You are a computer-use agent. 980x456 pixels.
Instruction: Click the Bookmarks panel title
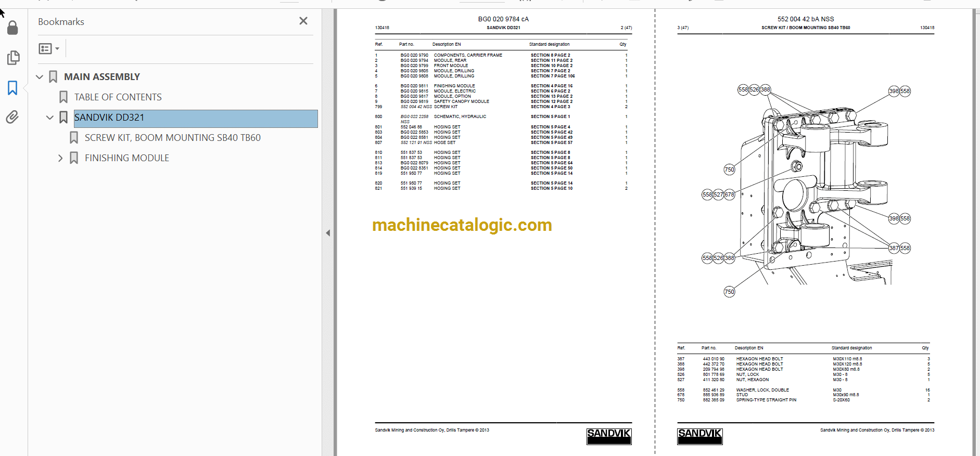pyautogui.click(x=61, y=22)
